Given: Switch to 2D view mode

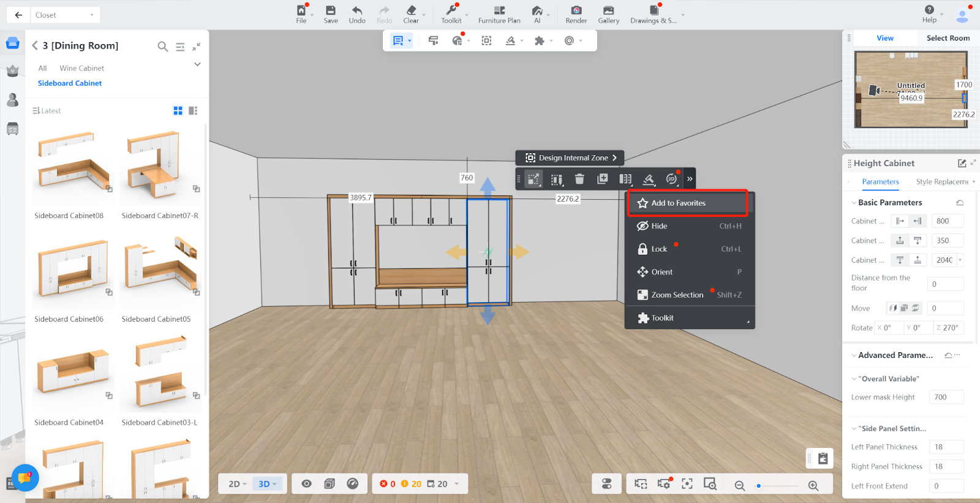Looking at the screenshot, I should [237, 484].
